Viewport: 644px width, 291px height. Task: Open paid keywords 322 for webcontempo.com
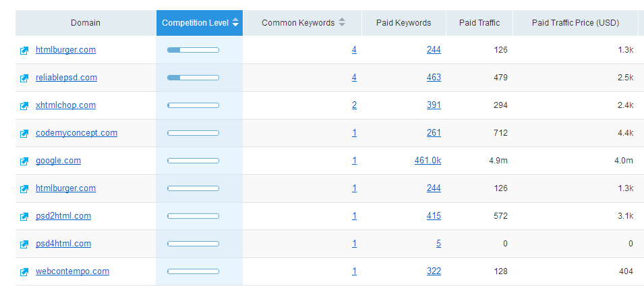434,271
